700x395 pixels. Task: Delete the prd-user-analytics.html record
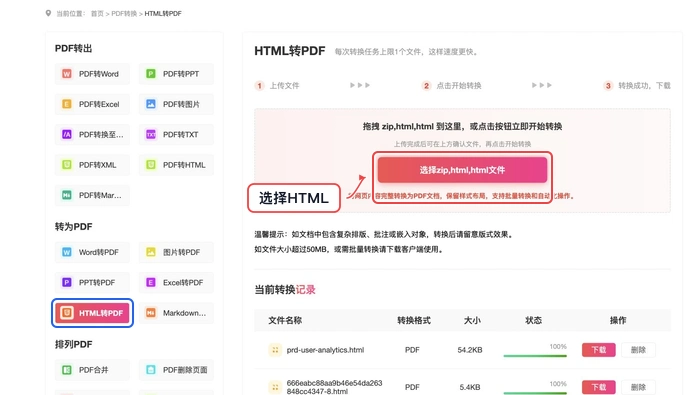(x=638, y=350)
